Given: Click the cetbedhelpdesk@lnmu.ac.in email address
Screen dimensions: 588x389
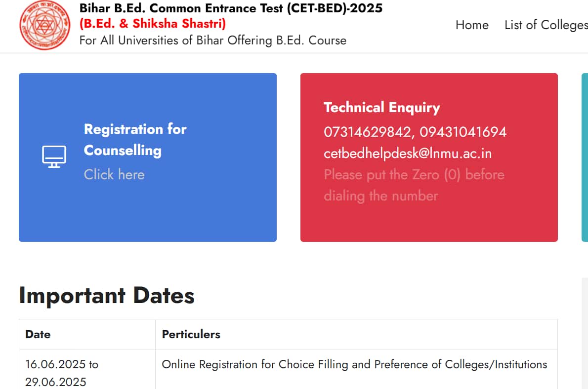Looking at the screenshot, I should click(x=408, y=153).
